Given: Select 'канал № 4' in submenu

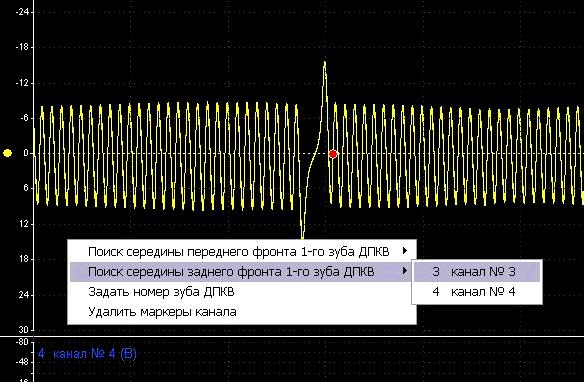Looking at the screenshot, I should (477, 292).
